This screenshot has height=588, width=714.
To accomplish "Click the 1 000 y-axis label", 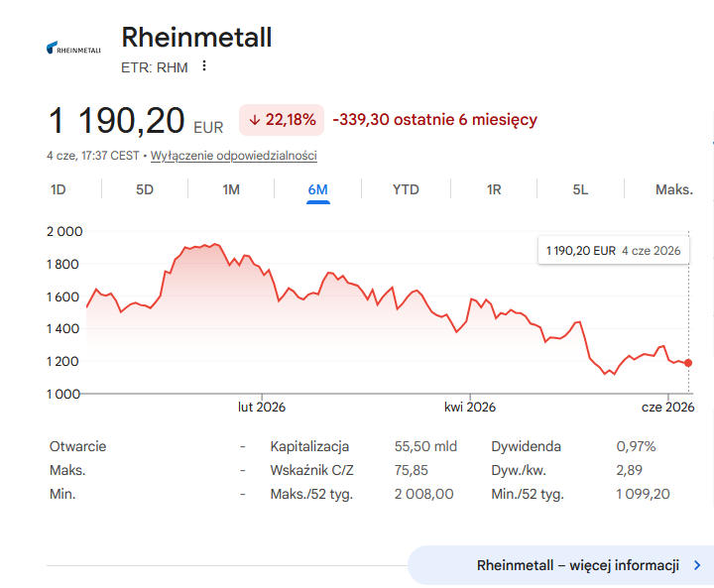I will [x=63, y=394].
